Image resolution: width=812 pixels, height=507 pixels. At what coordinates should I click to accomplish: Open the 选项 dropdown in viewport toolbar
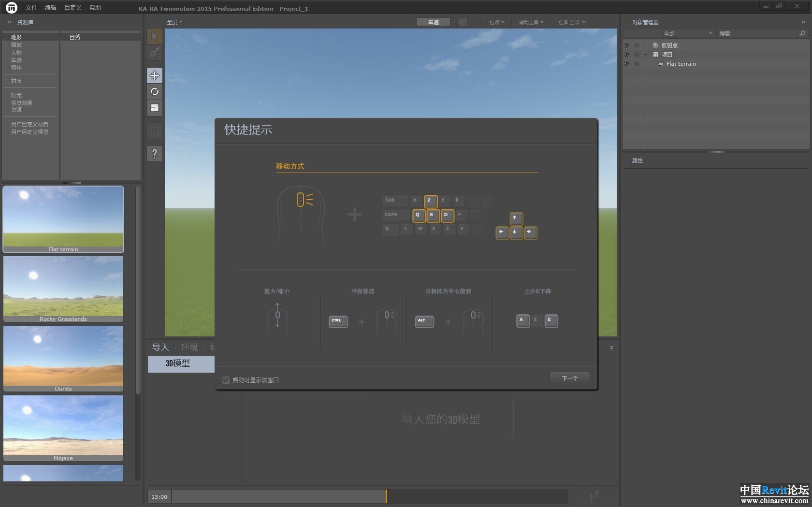tap(496, 22)
